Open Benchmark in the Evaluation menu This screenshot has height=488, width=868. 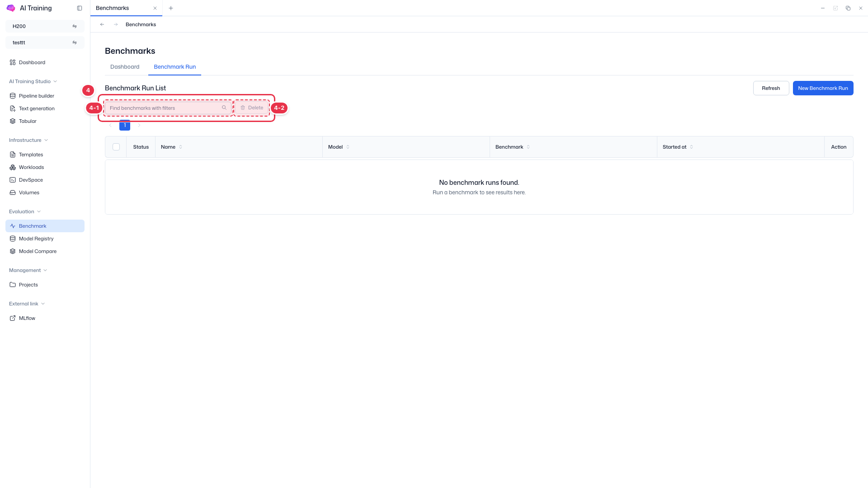[45, 226]
